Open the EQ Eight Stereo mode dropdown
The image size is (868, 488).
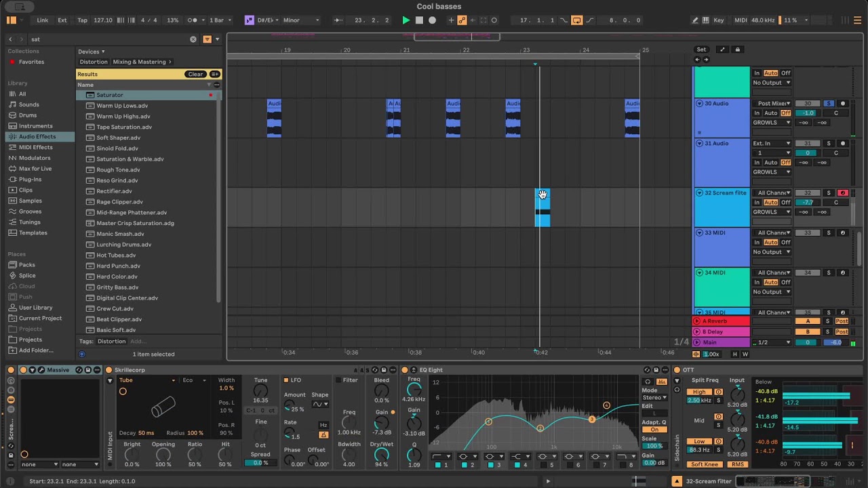coord(654,398)
